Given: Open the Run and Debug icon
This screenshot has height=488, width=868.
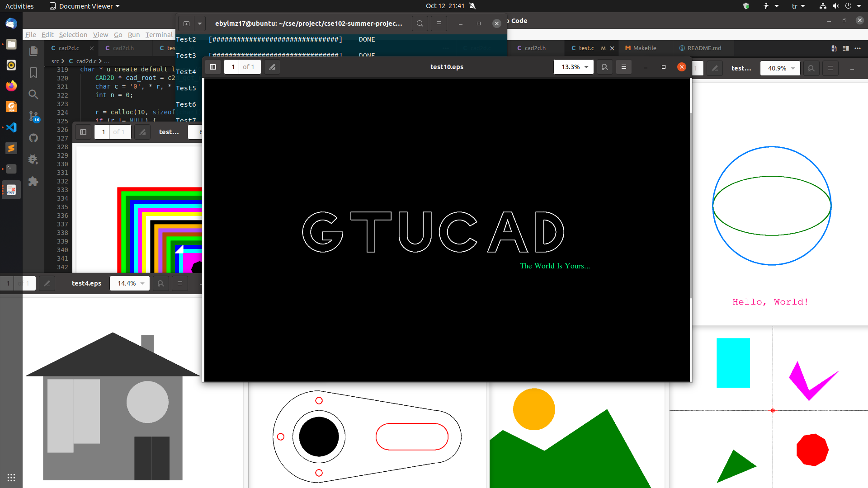Looking at the screenshot, I should [33, 160].
